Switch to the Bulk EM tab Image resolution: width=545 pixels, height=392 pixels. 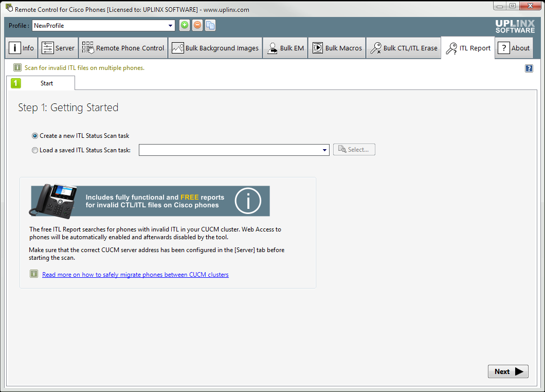click(285, 48)
